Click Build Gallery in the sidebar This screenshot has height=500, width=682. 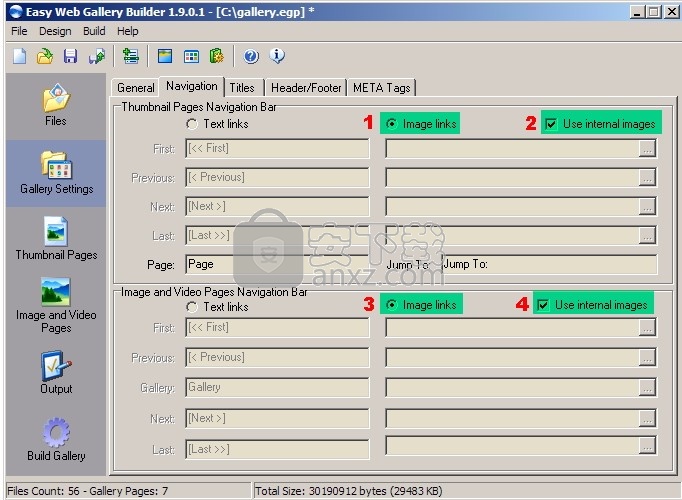pos(56,440)
